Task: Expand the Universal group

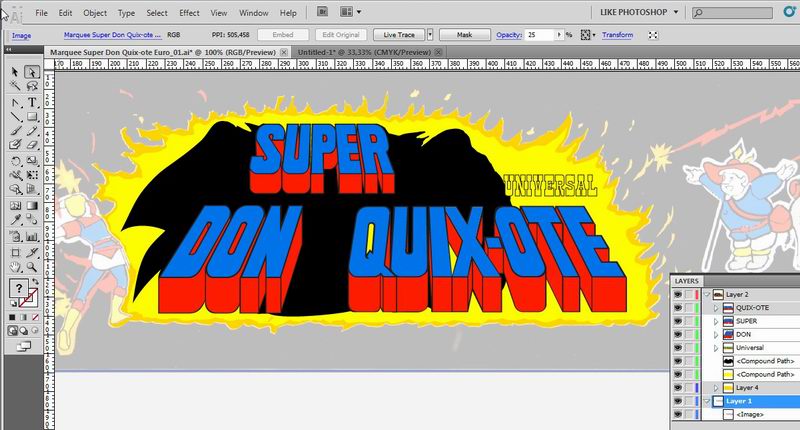Action: pyautogui.click(x=716, y=347)
